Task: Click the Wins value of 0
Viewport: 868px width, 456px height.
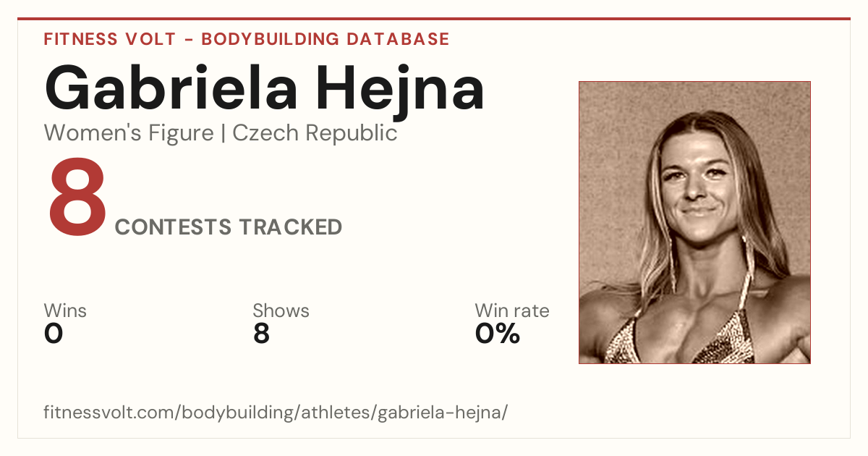Action: (54, 334)
